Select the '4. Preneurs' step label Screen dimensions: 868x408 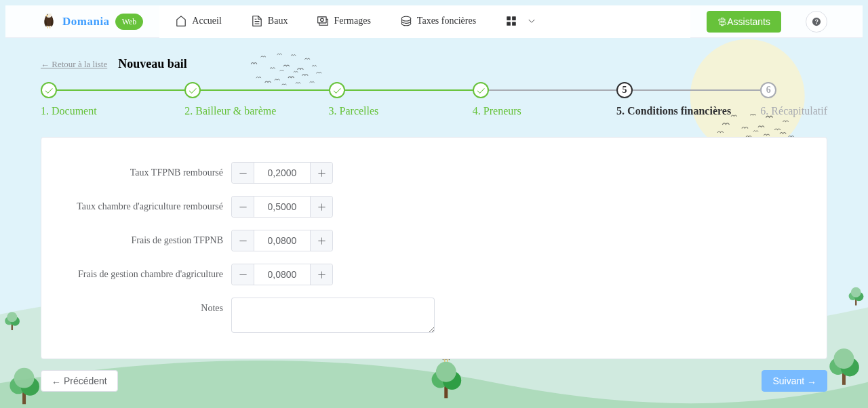[497, 111]
